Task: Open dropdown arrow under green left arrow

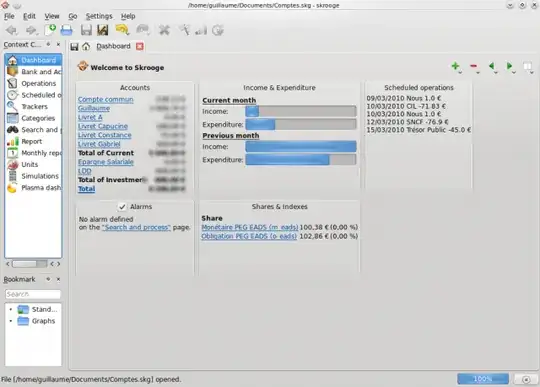Action: pos(496,73)
